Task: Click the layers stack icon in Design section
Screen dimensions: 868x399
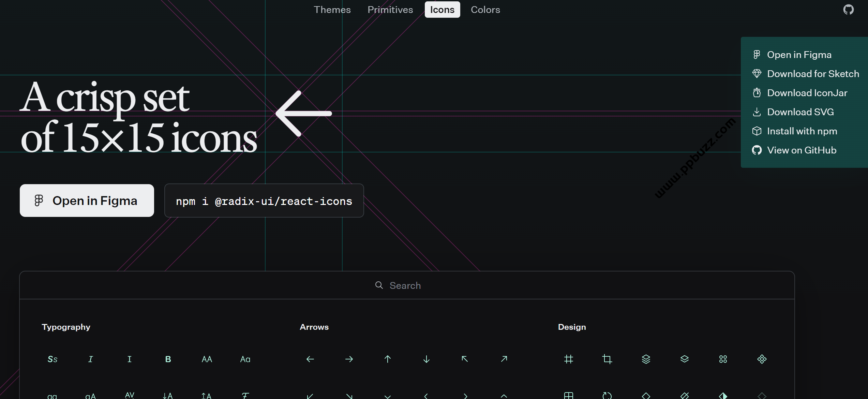Action: pos(645,359)
